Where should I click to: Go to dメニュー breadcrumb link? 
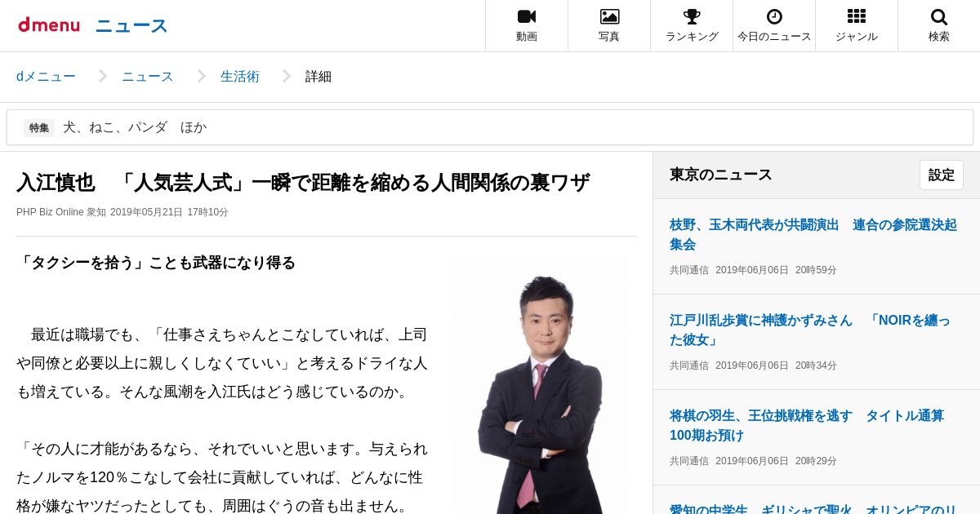click(46, 77)
